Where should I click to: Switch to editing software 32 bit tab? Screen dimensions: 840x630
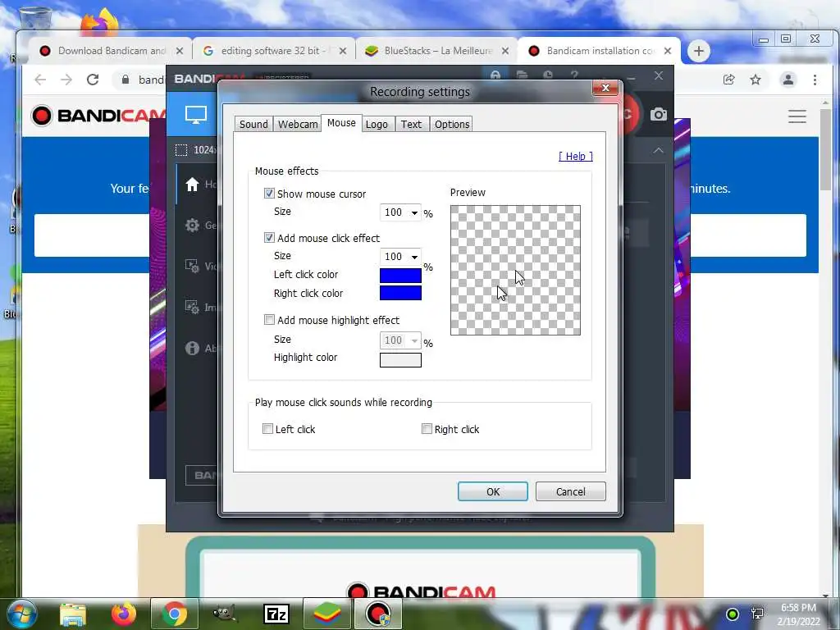(272, 51)
